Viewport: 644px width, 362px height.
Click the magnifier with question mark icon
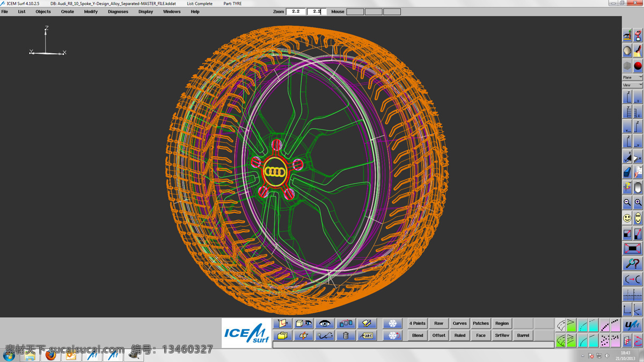pyautogui.click(x=632, y=264)
